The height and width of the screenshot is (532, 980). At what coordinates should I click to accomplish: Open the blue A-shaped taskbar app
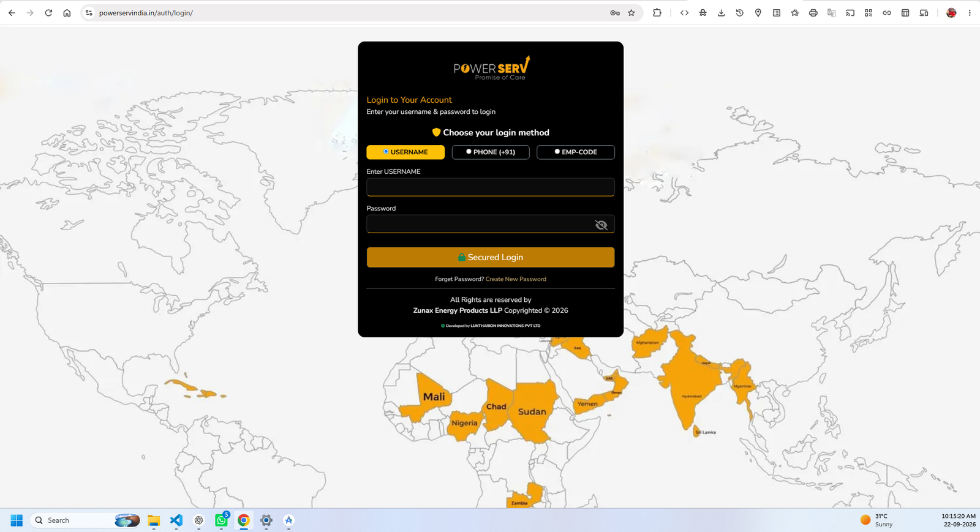tap(289, 520)
